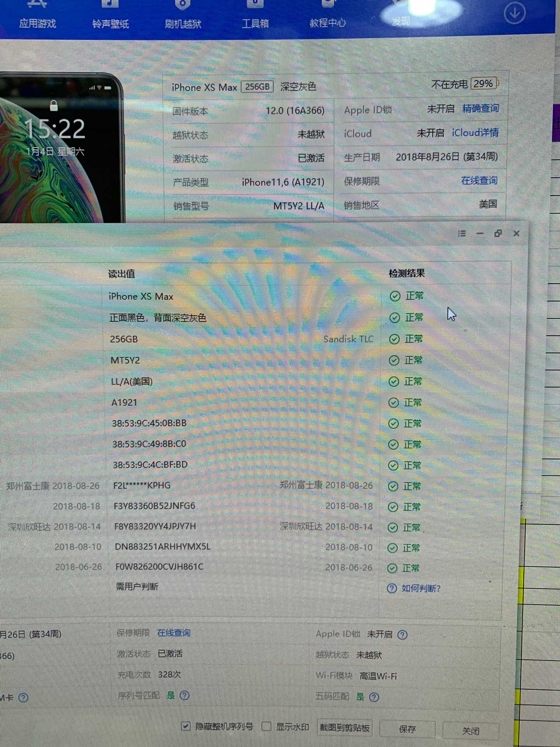The height and width of the screenshot is (747, 560).
Task: Click sales model MT5Y2 LL/A
Action: click(x=299, y=206)
